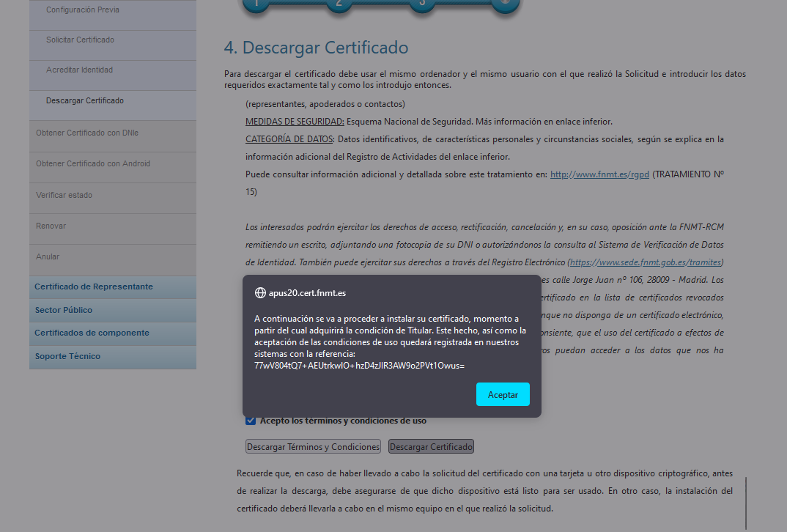The width and height of the screenshot is (787, 532).
Task: Open Soporte Técnico in the sidebar
Action: (67, 356)
